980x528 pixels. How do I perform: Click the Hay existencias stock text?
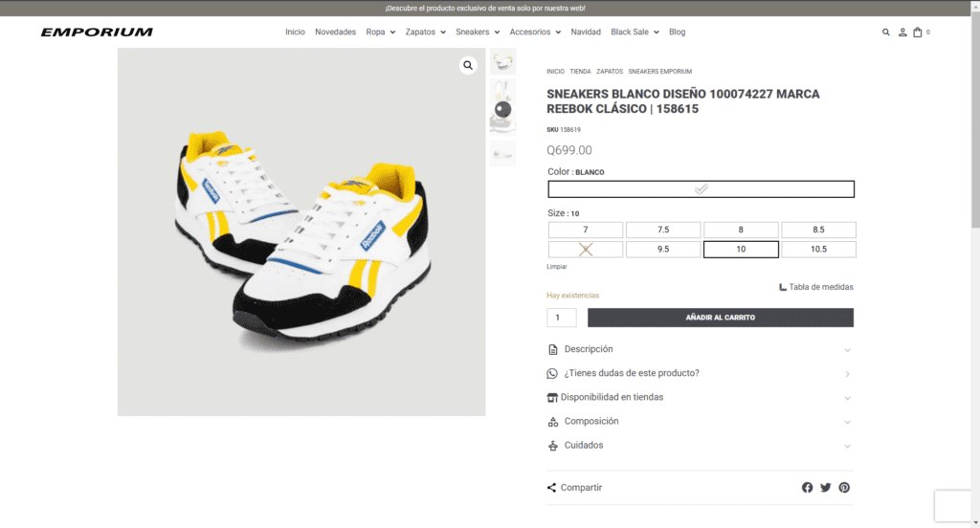coord(573,296)
